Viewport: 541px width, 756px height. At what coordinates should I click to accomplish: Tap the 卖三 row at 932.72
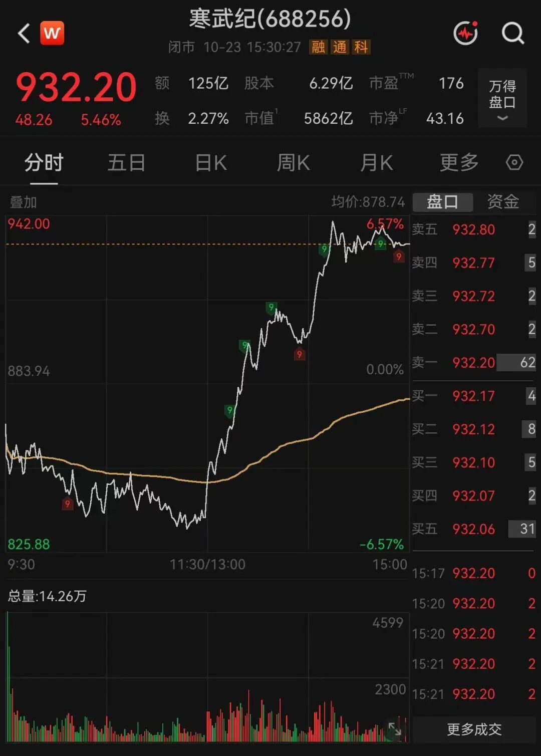474,296
